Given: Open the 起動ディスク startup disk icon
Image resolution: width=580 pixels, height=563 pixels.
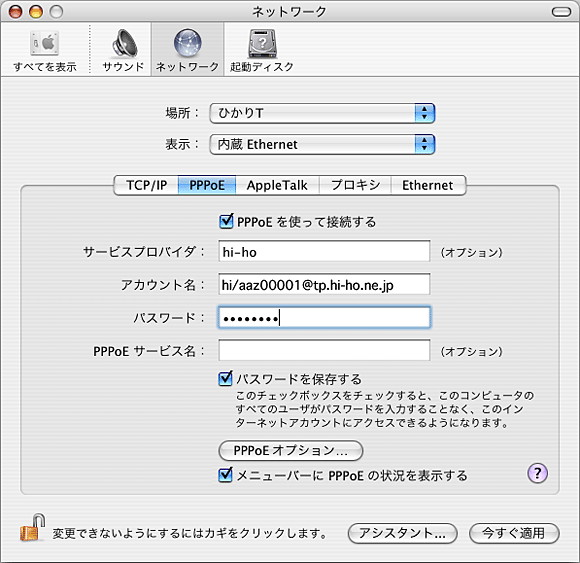Looking at the screenshot, I should click(262, 43).
